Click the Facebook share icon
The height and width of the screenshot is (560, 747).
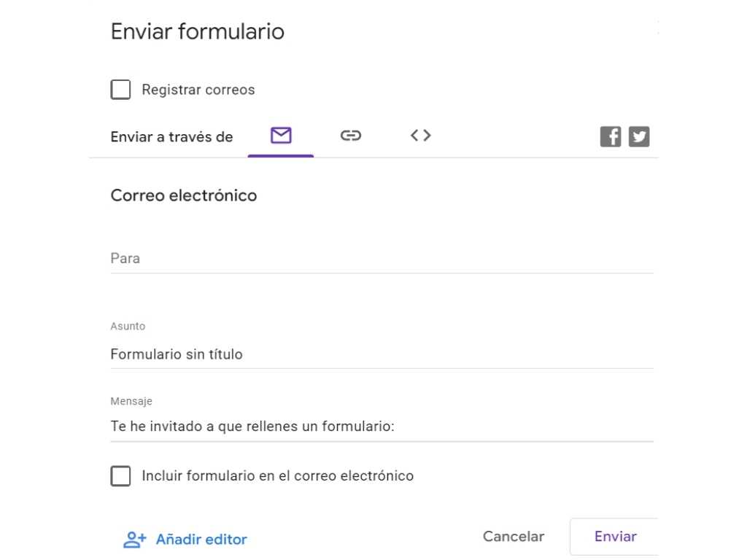tap(610, 136)
